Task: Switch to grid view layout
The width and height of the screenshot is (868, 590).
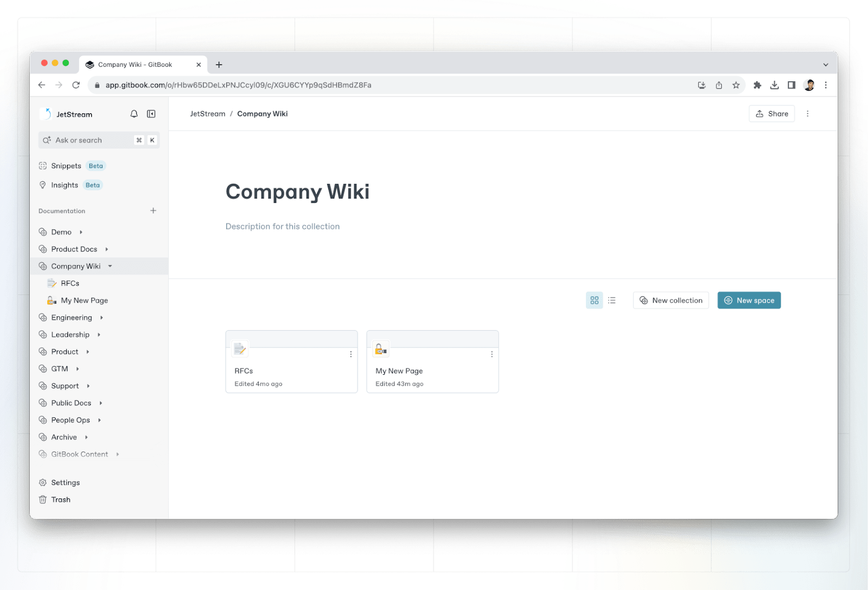Action: 595,300
